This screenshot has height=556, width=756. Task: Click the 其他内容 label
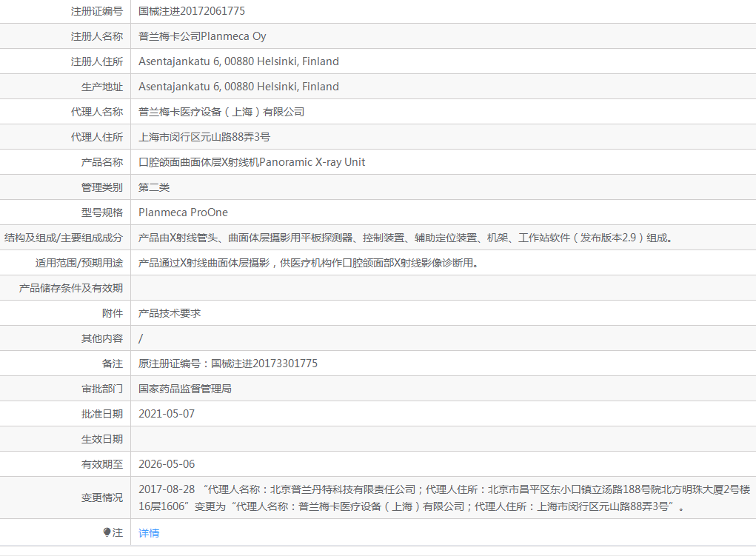(102, 338)
